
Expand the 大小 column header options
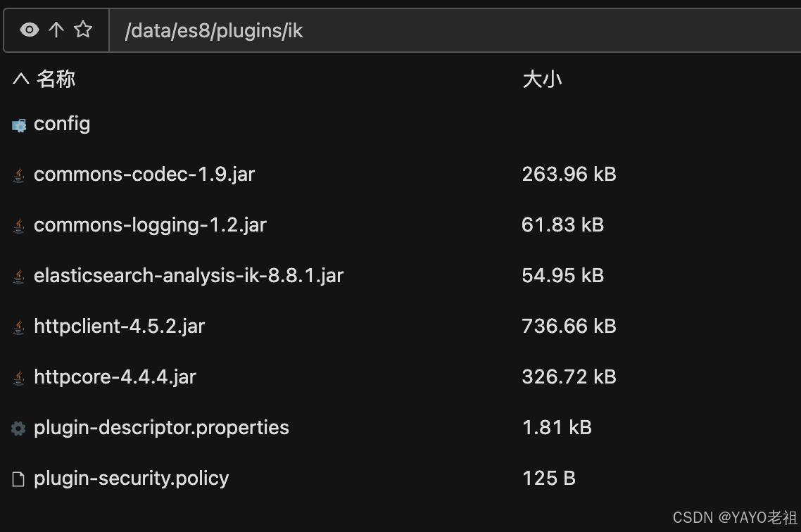click(542, 79)
